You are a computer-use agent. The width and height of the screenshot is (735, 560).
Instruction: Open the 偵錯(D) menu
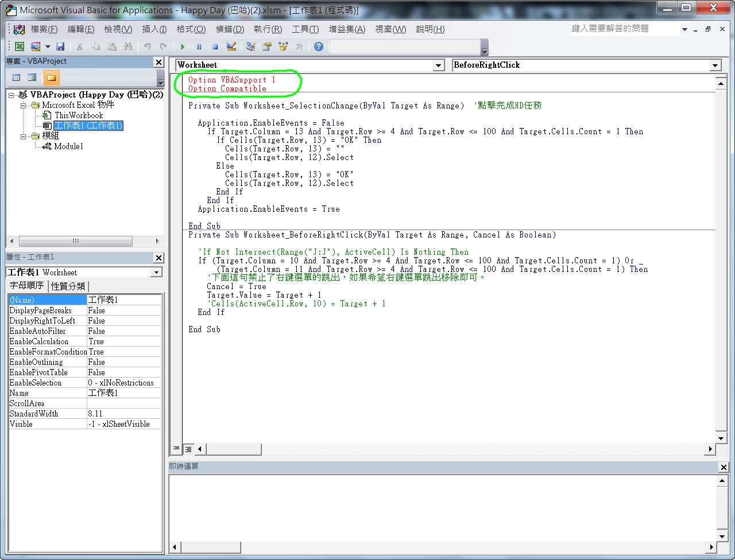pyautogui.click(x=230, y=29)
